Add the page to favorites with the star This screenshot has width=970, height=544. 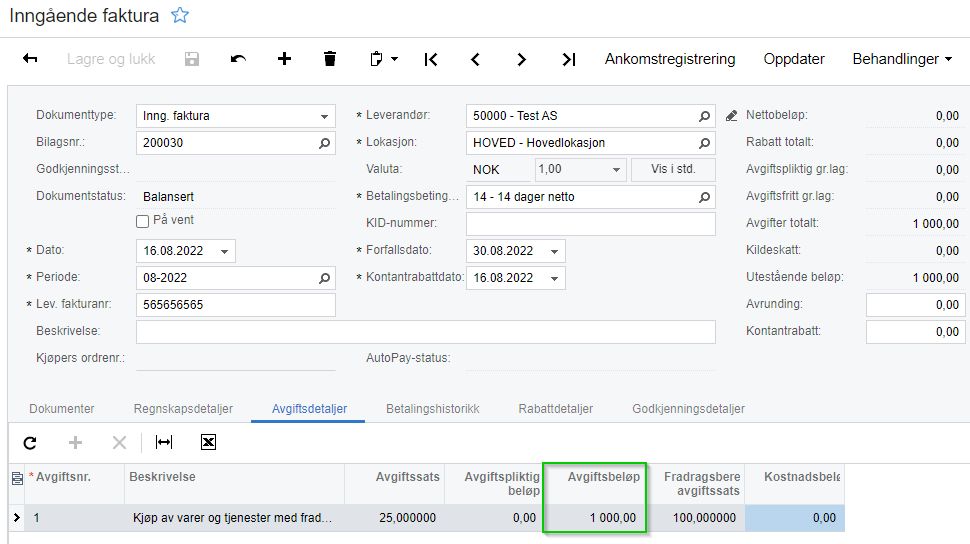180,15
